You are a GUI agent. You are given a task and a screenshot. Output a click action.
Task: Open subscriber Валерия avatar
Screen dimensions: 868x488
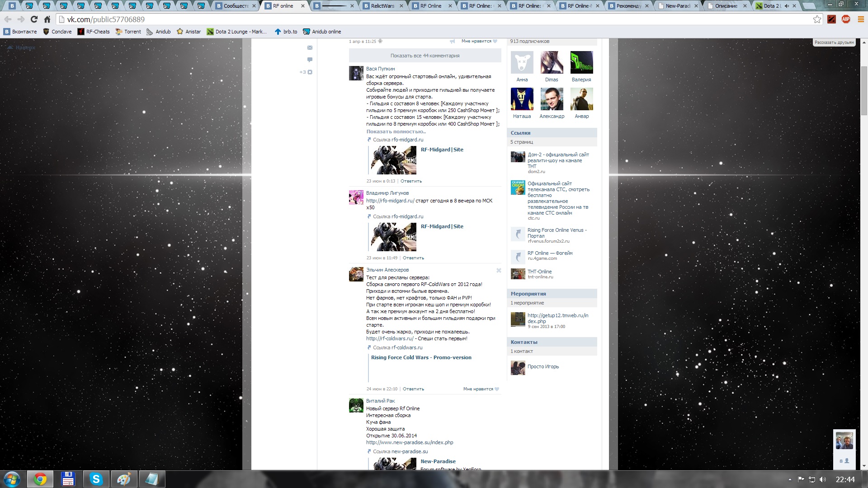[581, 62]
